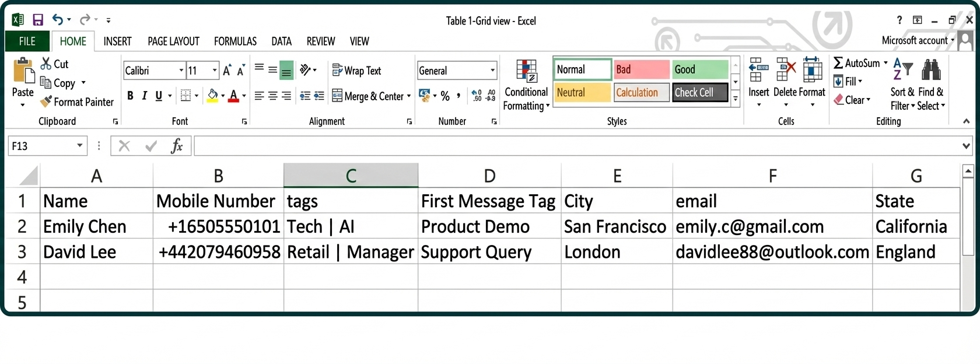The width and height of the screenshot is (980, 364).
Task: Apply the yellow fill color bucket
Action: pos(212,96)
